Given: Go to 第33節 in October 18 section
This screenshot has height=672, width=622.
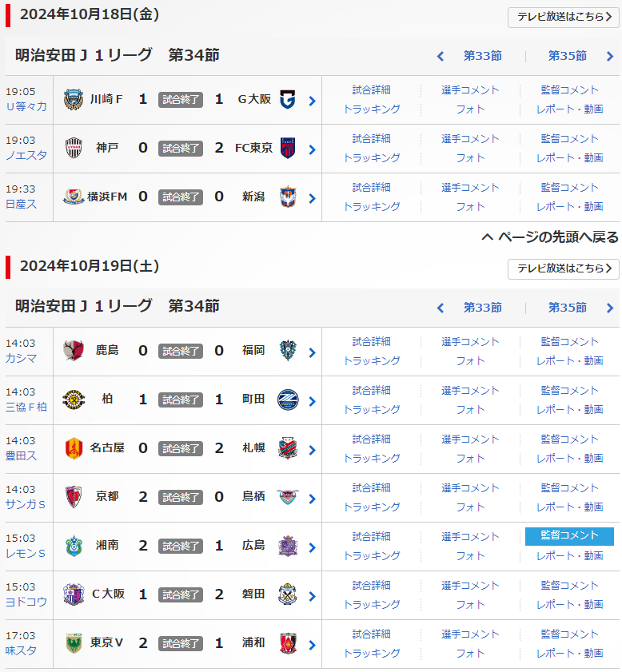Looking at the screenshot, I should pos(482,56).
